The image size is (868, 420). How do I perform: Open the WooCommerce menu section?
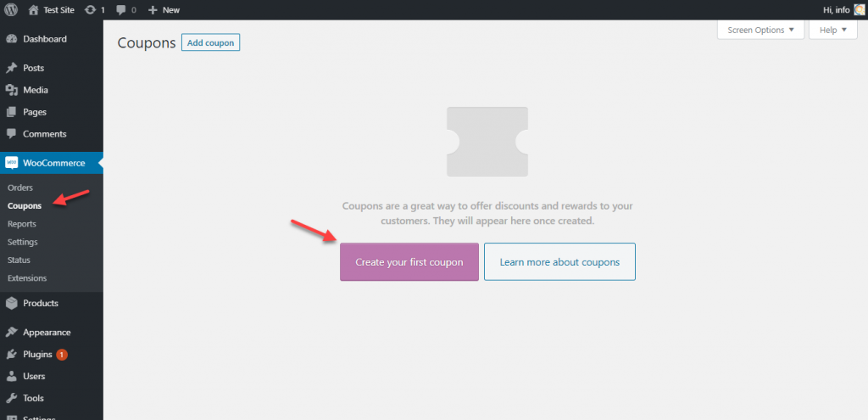pyautogui.click(x=53, y=163)
